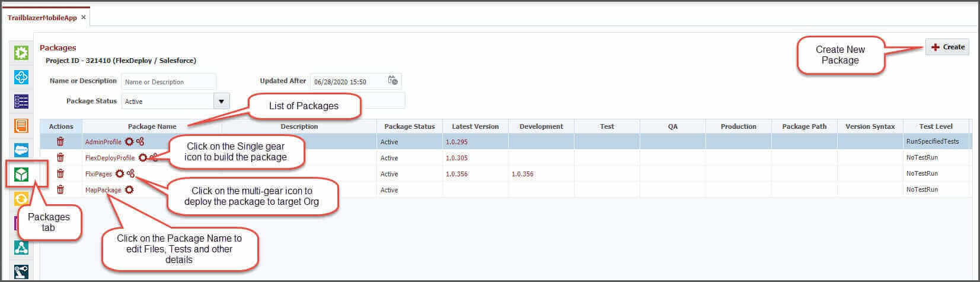Image resolution: width=980 pixels, height=282 pixels.
Task: Click the Package Name column header
Action: click(x=152, y=126)
